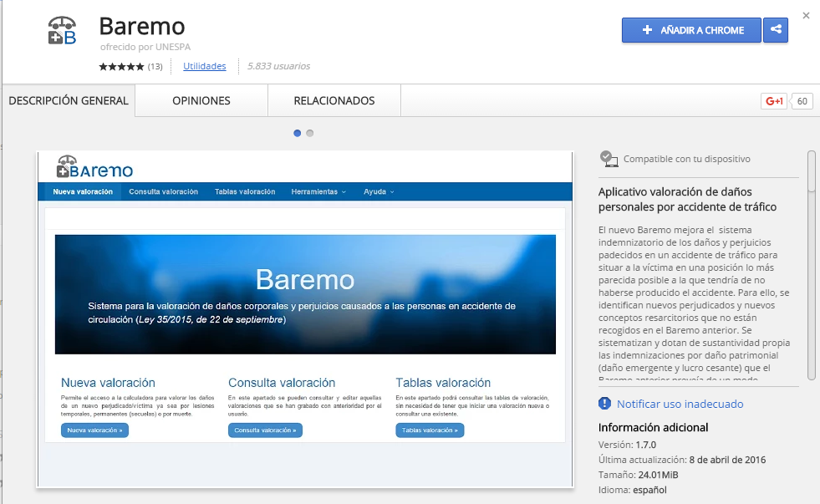
Task: Click the large Baremo banner title
Action: pos(305,280)
